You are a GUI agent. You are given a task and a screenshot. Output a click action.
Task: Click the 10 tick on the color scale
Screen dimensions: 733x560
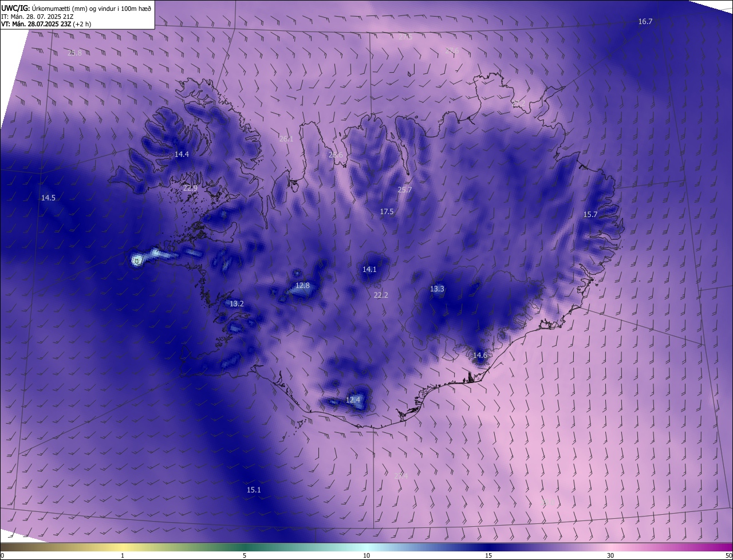366,556
